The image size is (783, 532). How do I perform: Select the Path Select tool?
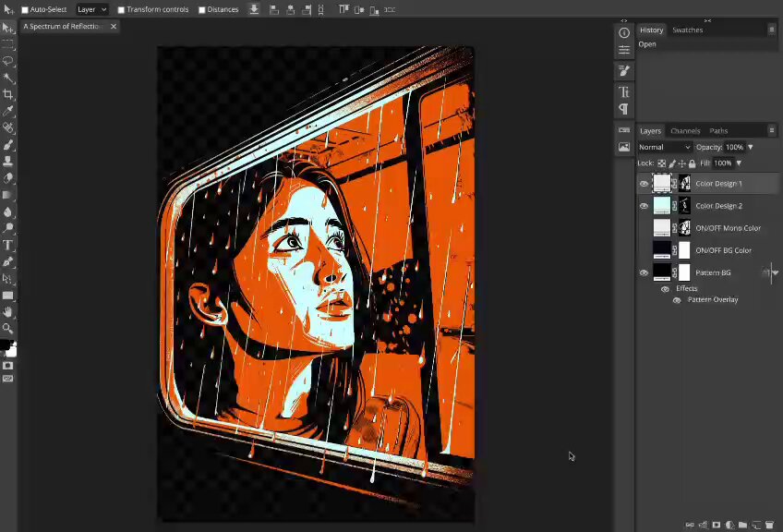pos(8,279)
